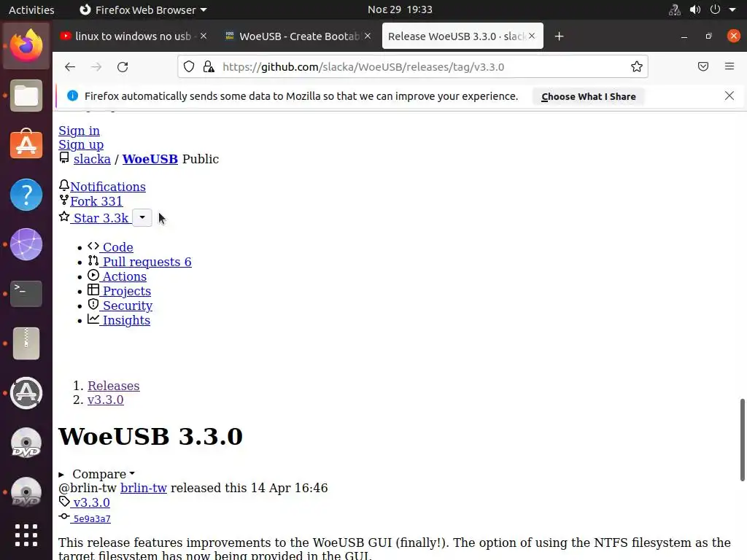
Task: Show site security padlock info
Action: (x=209, y=66)
